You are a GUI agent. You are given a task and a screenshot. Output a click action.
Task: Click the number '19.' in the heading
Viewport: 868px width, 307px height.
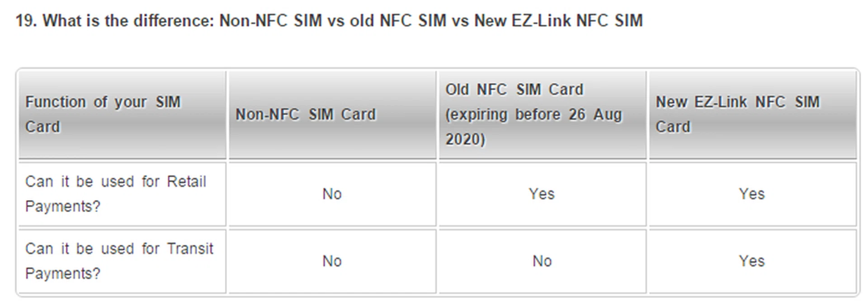tap(26, 21)
